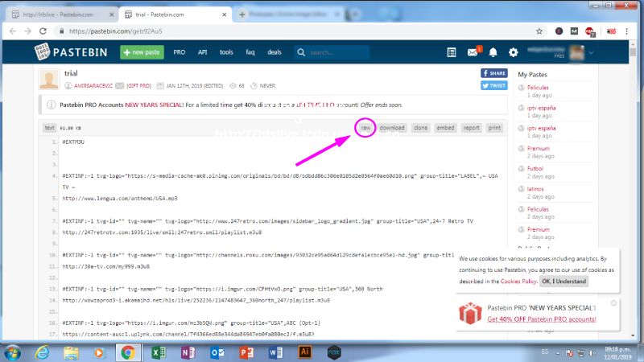The image size is (644, 362).
Task: Click the Pastebin logo
Action: point(71,52)
